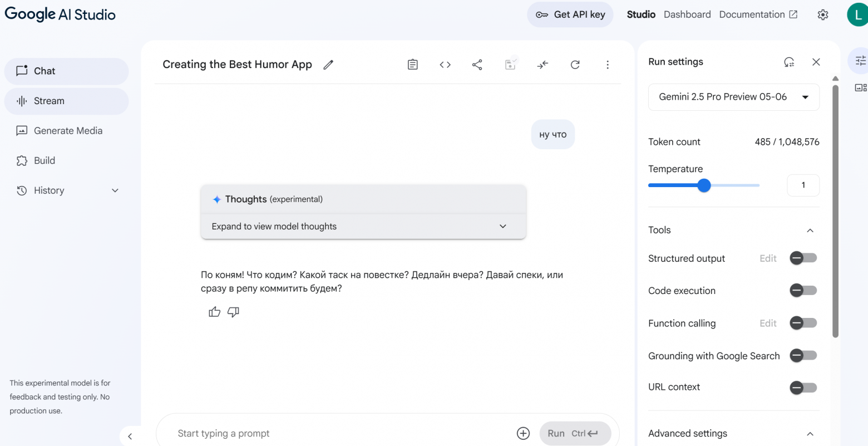Image resolution: width=868 pixels, height=446 pixels.
Task: Click the plus icon to insert media
Action: pyautogui.click(x=523, y=433)
